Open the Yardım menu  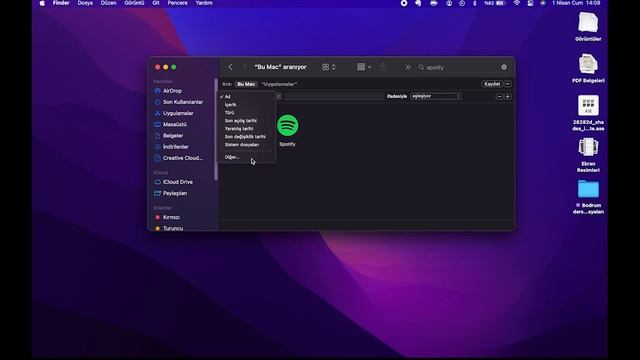(x=204, y=3)
